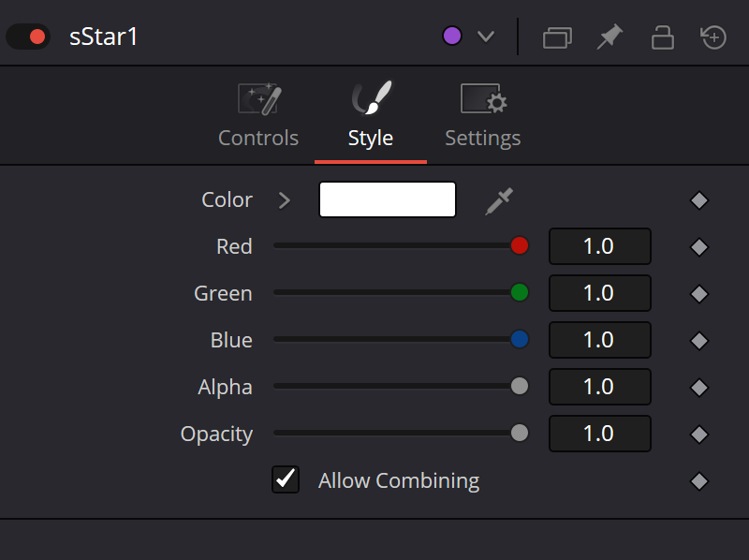The width and height of the screenshot is (749, 560).
Task: Click the Opacity label
Action: click(x=216, y=435)
